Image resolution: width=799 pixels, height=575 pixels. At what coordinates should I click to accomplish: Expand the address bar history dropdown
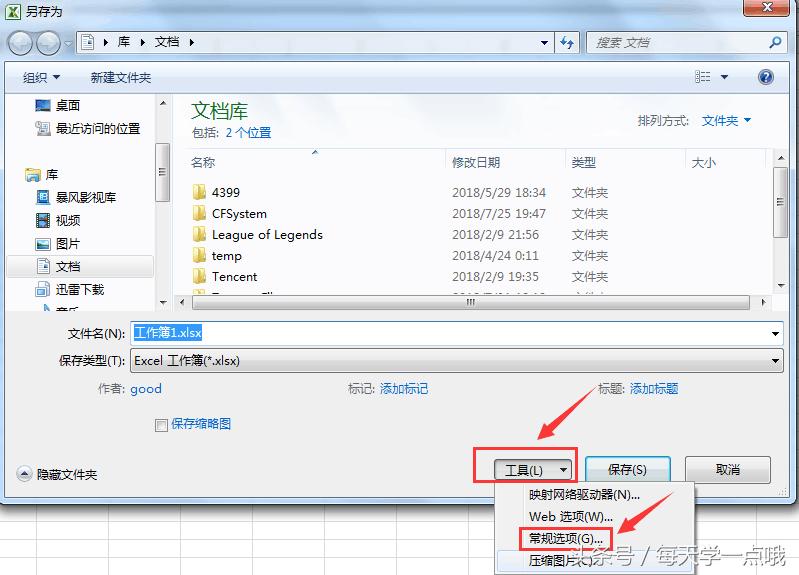(x=544, y=42)
